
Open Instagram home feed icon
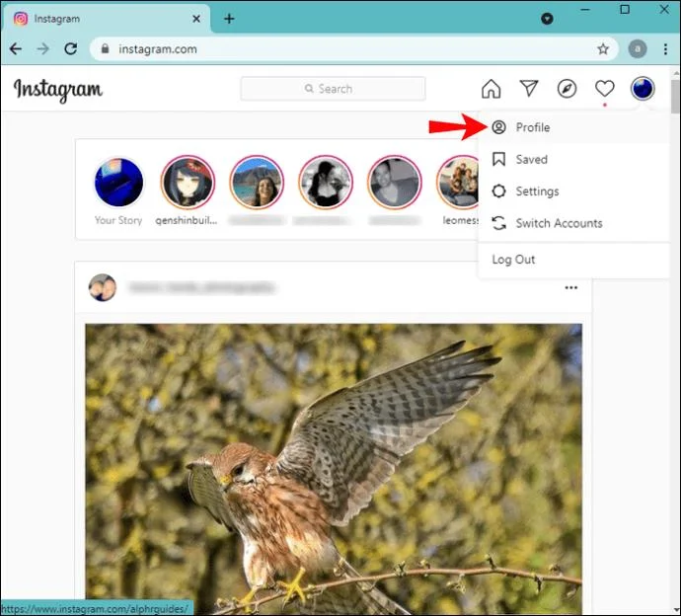[491, 89]
